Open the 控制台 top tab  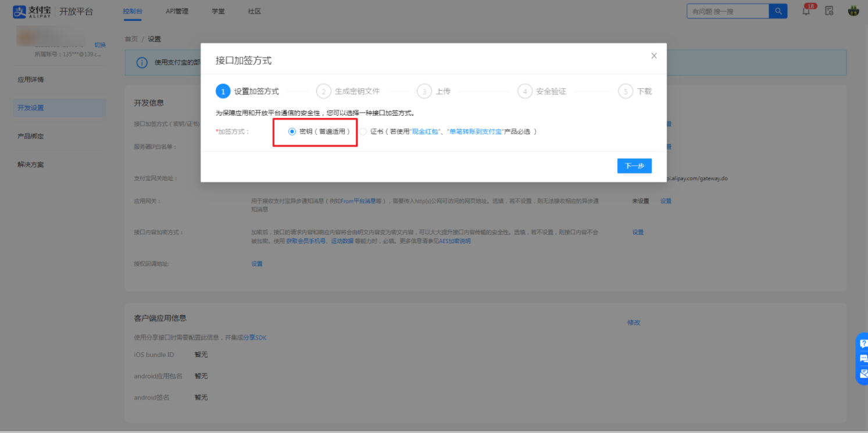133,11
